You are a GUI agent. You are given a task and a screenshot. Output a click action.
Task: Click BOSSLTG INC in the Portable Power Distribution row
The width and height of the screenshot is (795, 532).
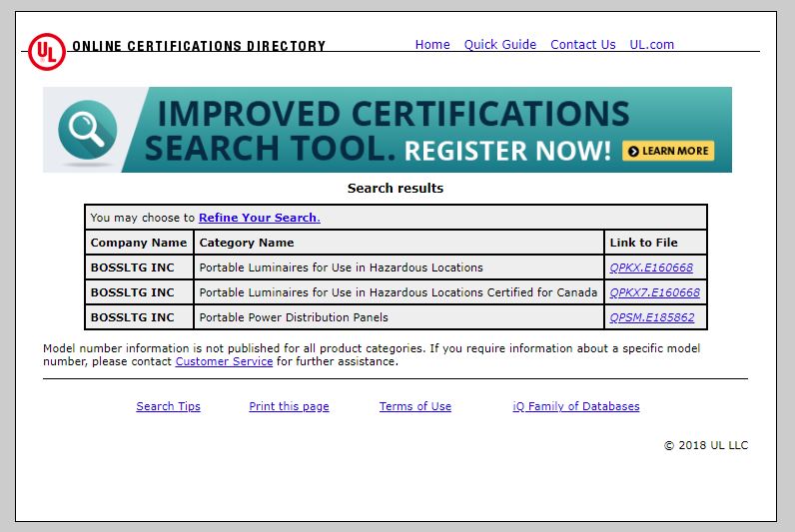click(x=132, y=317)
